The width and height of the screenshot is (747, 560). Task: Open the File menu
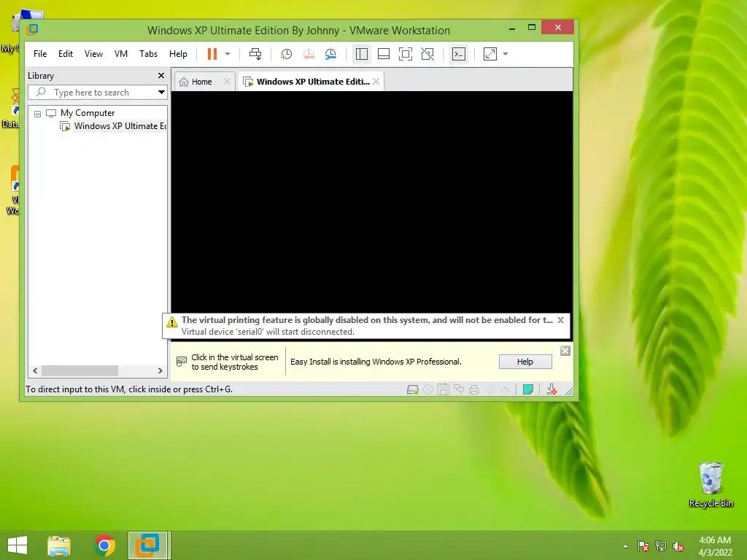tap(40, 54)
